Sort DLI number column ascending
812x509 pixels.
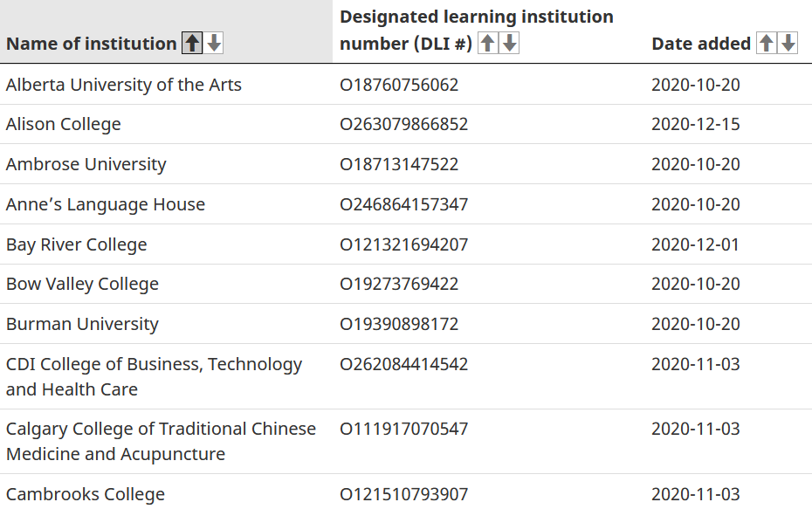[x=488, y=43]
